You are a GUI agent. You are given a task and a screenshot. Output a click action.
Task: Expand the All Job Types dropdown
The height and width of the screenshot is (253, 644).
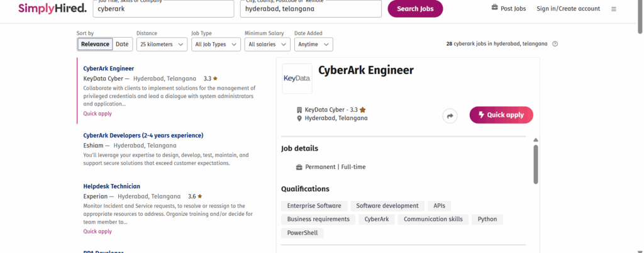216,45
